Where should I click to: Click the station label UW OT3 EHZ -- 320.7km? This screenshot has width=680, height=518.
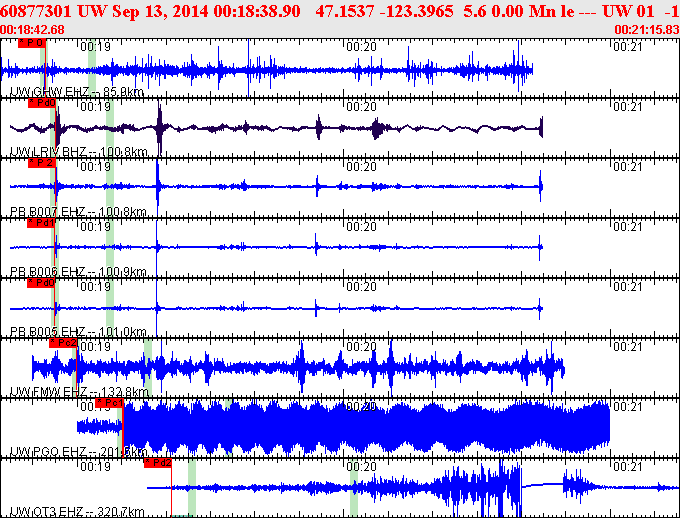pos(77,512)
